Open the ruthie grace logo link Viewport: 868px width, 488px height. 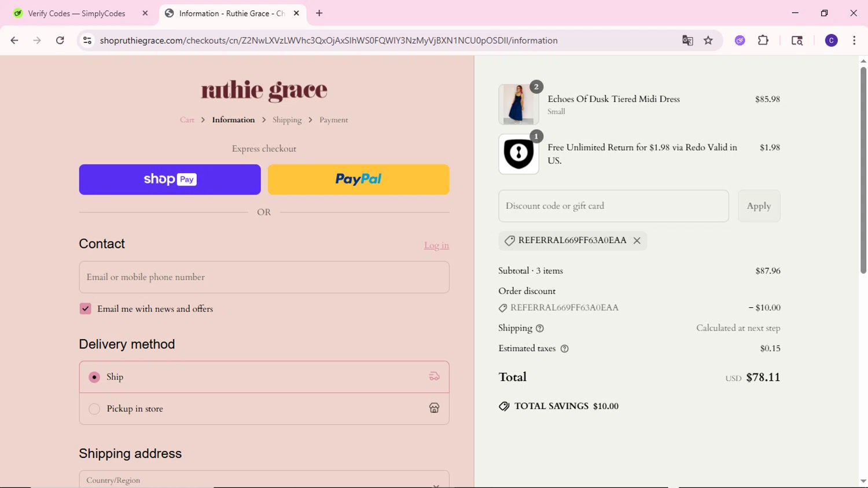point(264,91)
